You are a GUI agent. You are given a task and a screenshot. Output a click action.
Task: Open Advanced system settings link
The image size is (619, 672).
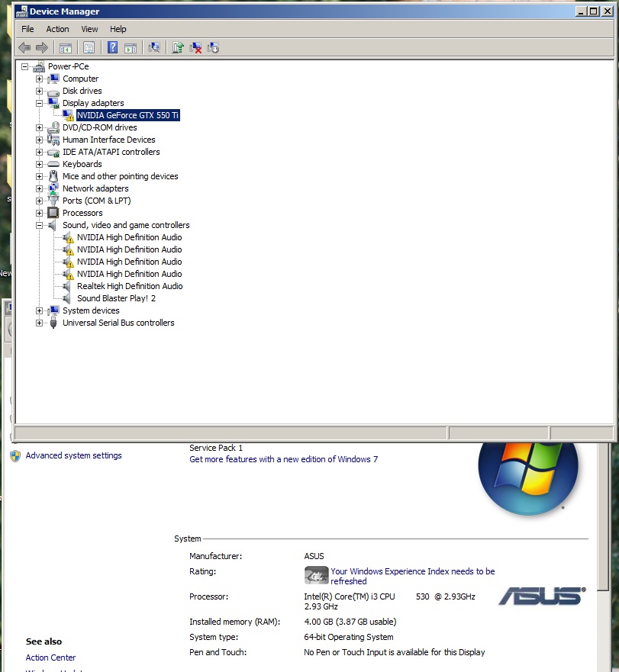(74, 455)
